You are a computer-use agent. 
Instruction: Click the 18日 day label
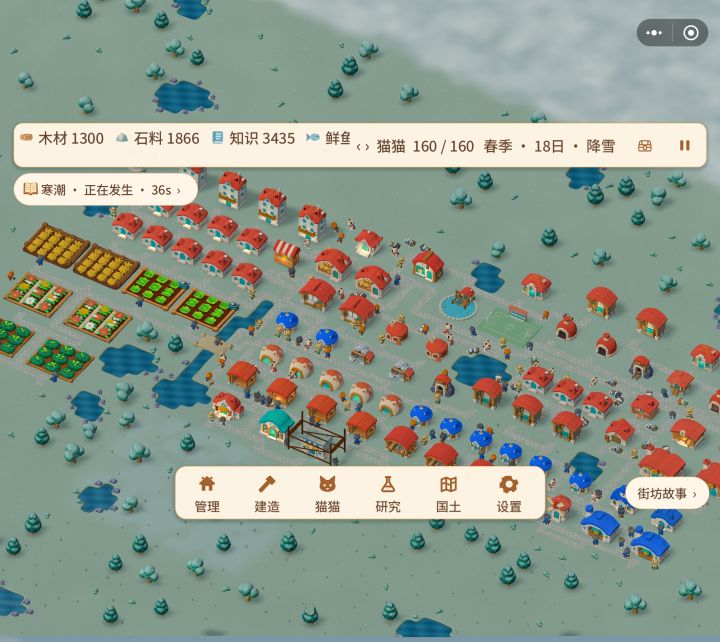549,146
